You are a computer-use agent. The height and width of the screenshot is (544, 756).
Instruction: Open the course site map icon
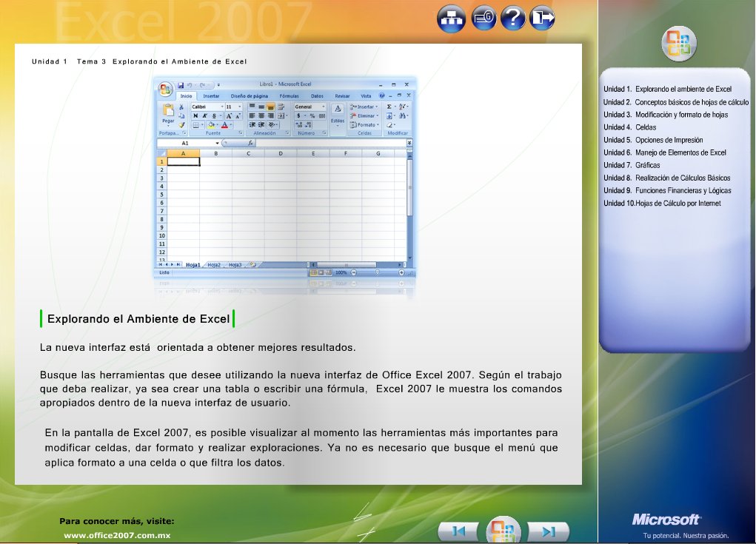pos(451,19)
